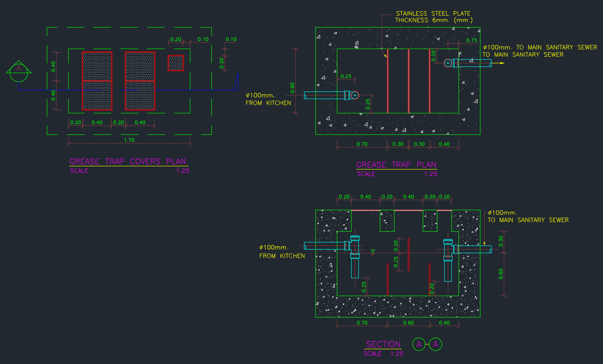Click 'FROM KITCHEN' label in grease trap plan
The width and height of the screenshot is (603, 364).
[268, 103]
